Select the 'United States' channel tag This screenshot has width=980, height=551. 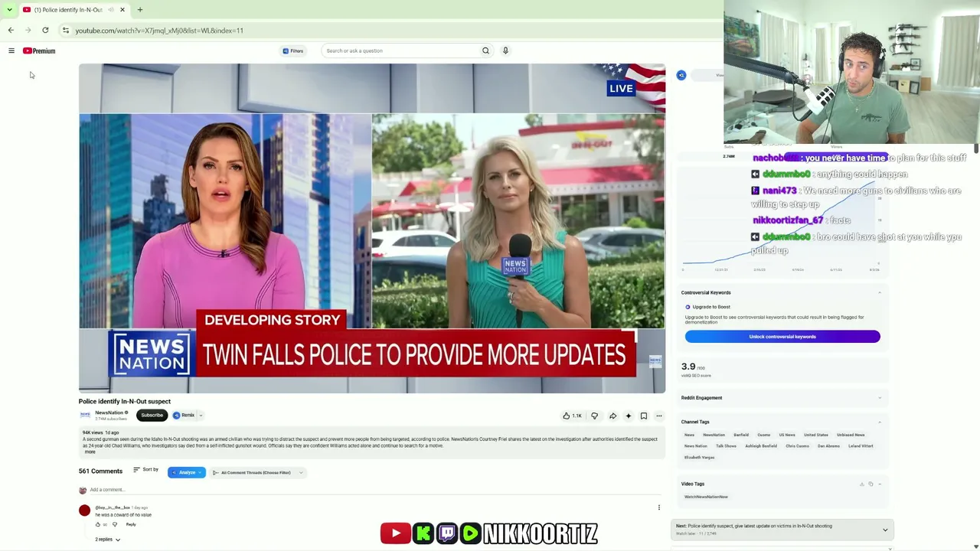coord(816,435)
